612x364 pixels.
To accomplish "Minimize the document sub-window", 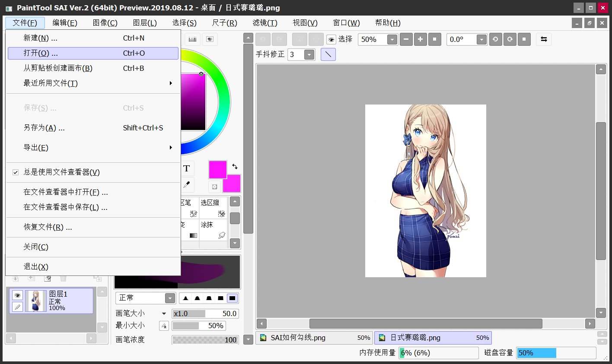I will [577, 23].
